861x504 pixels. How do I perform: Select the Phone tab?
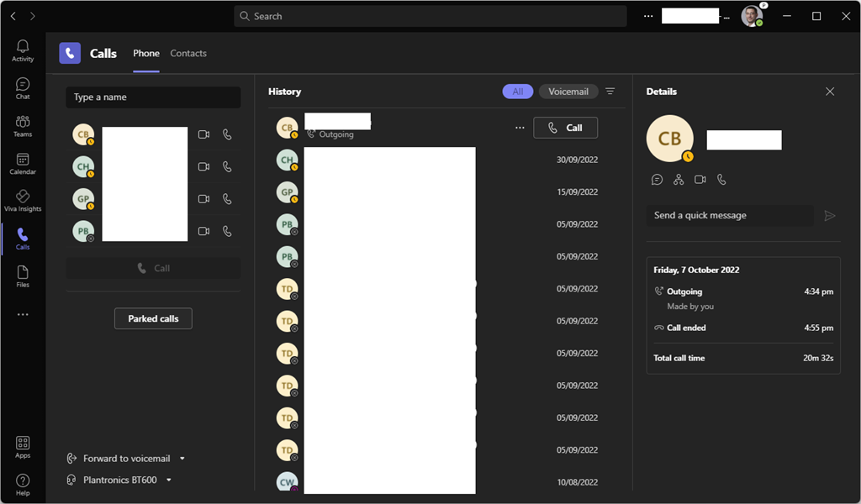click(146, 54)
